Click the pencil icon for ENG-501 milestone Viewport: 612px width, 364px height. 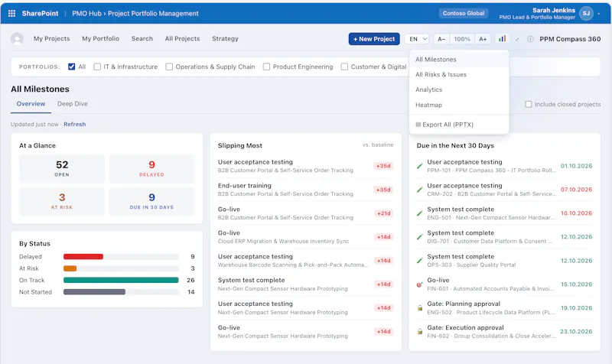coord(419,213)
